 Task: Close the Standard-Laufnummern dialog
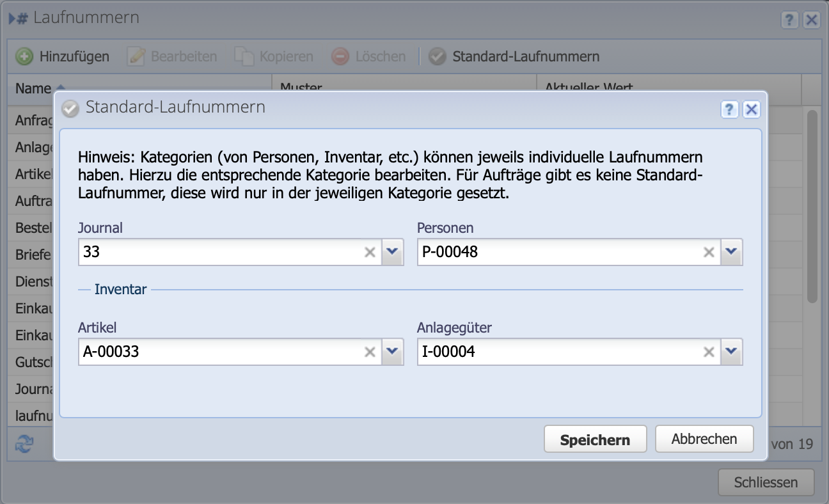(752, 109)
